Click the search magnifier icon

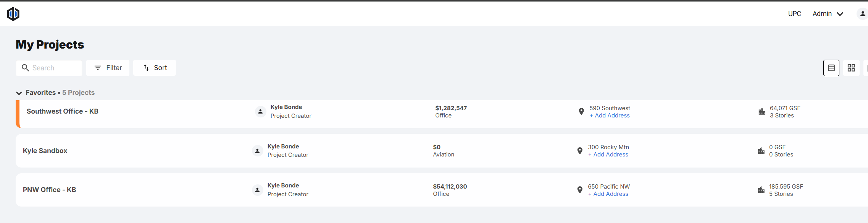25,68
